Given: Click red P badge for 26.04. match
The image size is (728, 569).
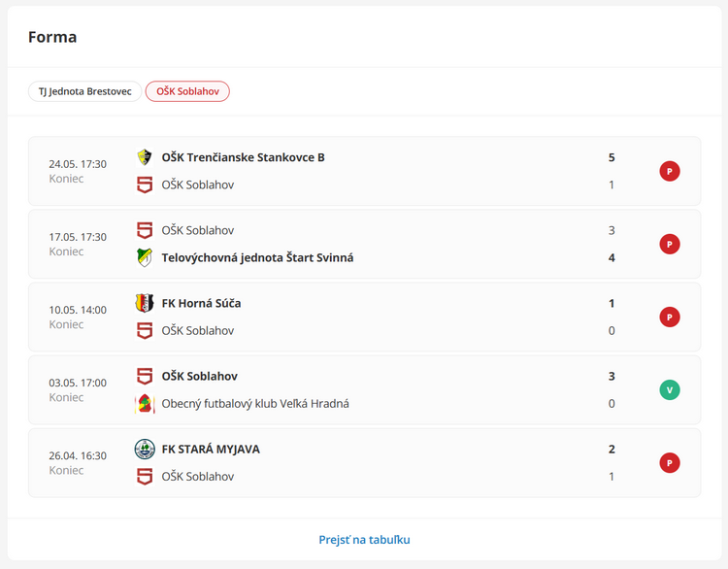Looking at the screenshot, I should pos(670,463).
